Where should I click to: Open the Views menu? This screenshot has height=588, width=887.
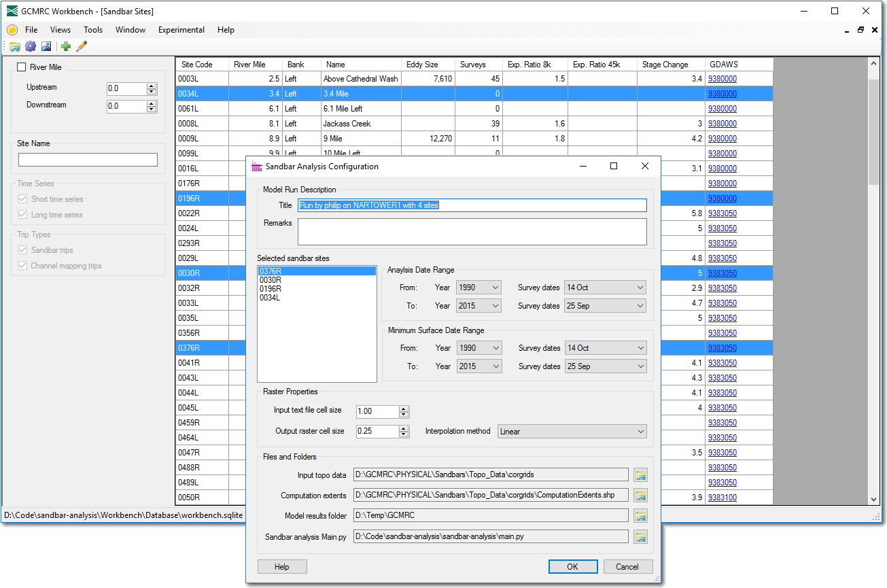point(60,30)
